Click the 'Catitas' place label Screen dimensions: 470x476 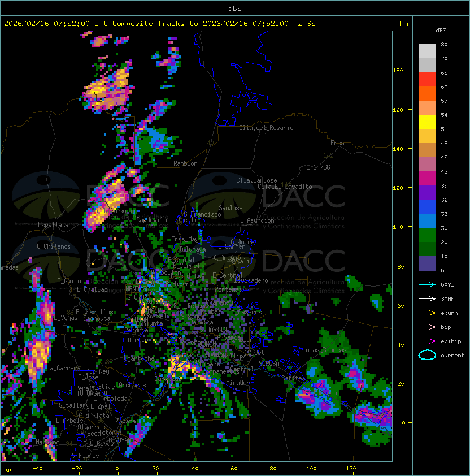[x=293, y=378]
